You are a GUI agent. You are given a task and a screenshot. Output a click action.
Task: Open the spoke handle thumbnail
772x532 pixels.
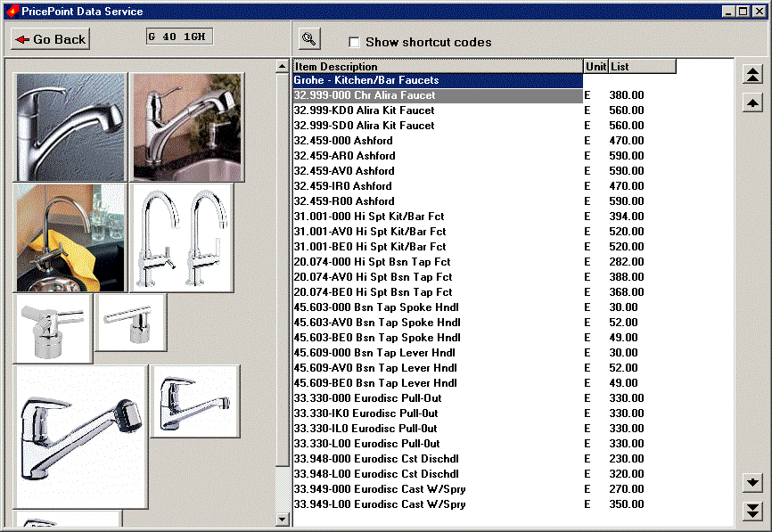point(53,329)
